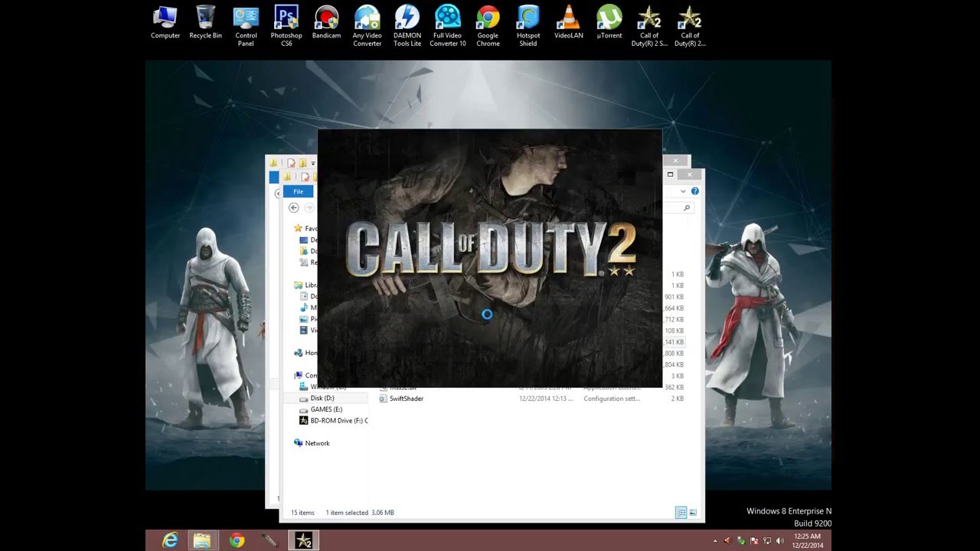Select Network in navigation pane

pos(312,443)
